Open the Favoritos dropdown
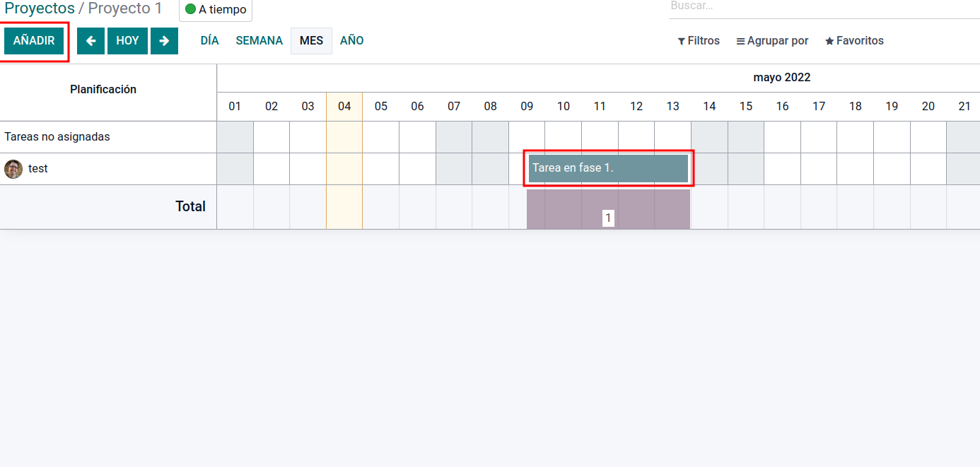The height and width of the screenshot is (467, 980). click(x=854, y=41)
